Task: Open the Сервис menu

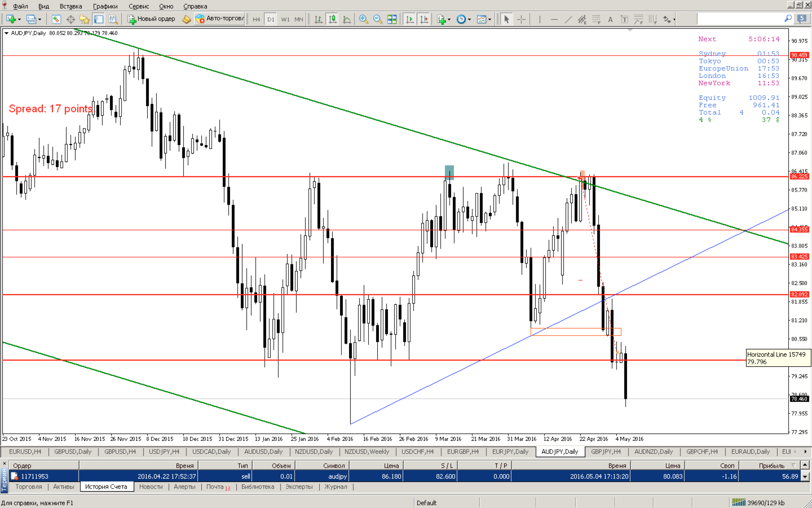Action: click(139, 6)
